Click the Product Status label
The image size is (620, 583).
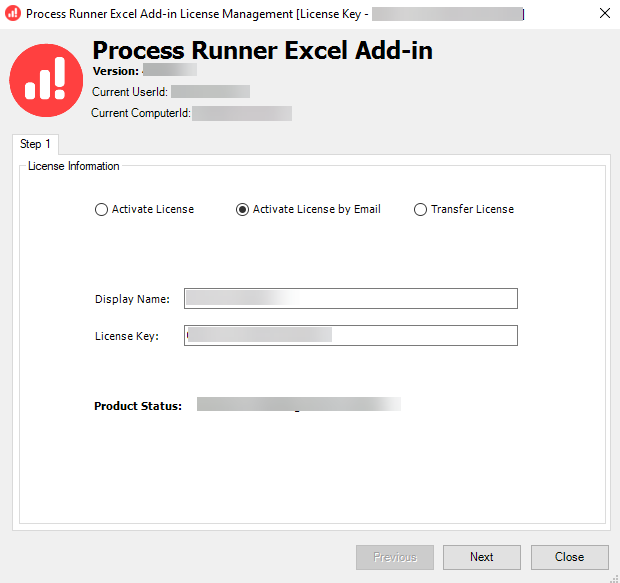tap(138, 407)
